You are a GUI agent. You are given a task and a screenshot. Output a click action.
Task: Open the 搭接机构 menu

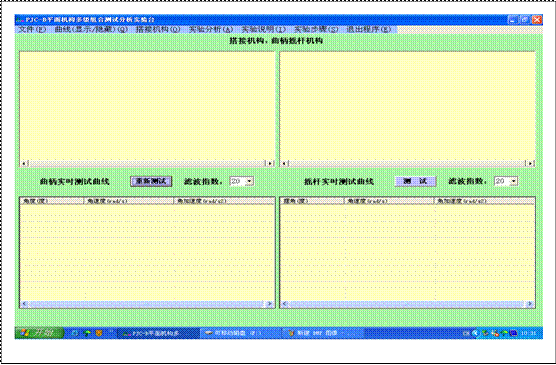[x=158, y=29]
